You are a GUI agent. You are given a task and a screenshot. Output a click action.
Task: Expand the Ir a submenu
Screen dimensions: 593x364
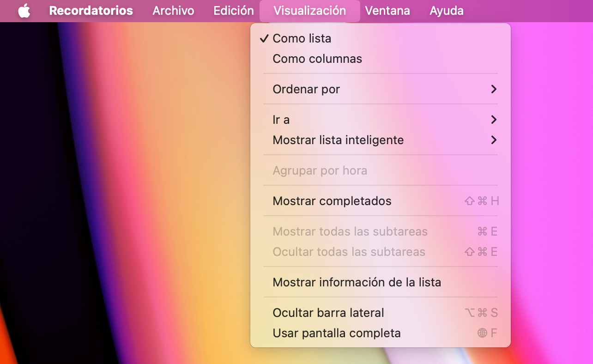pyautogui.click(x=280, y=120)
